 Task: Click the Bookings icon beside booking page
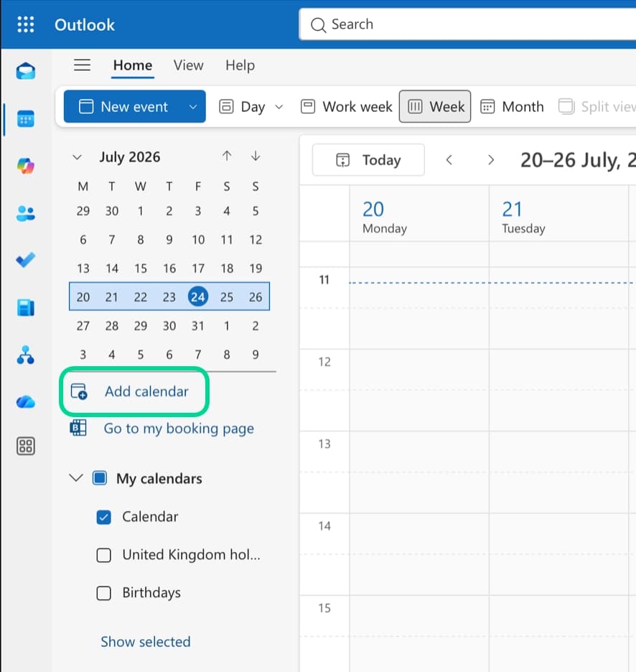click(x=78, y=428)
